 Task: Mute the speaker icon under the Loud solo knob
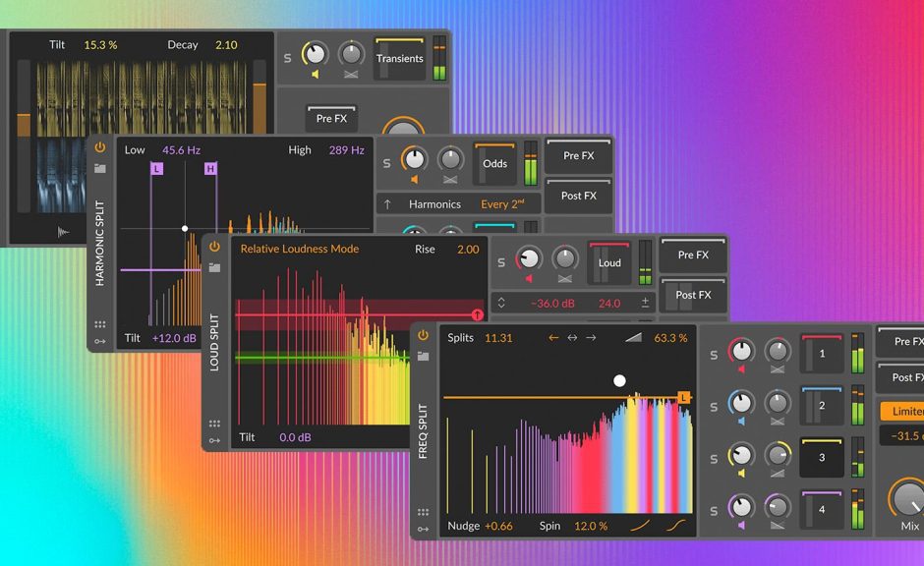point(528,277)
